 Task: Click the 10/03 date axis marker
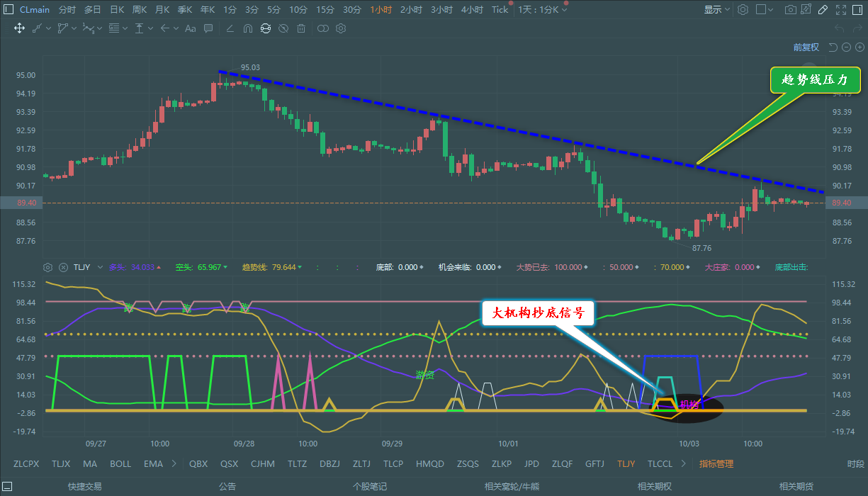(689, 444)
